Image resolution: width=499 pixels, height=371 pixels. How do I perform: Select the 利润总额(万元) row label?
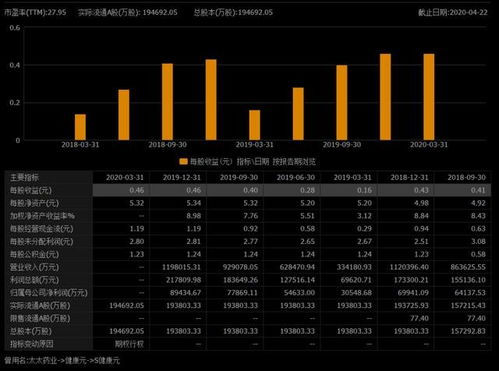34,280
